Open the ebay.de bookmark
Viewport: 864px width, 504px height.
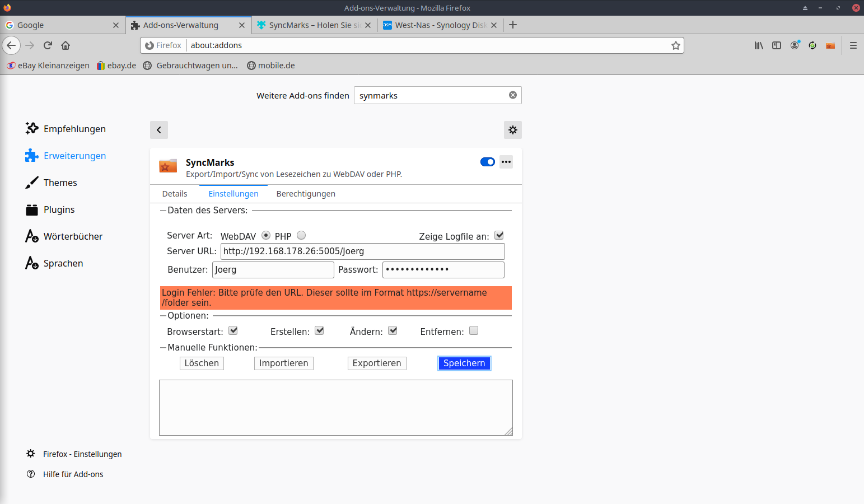click(x=116, y=66)
